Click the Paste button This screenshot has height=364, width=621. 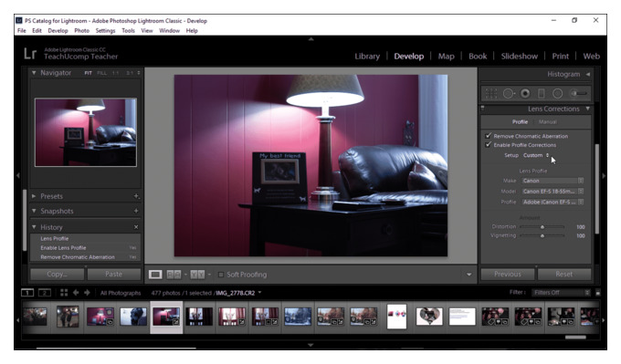pos(113,274)
